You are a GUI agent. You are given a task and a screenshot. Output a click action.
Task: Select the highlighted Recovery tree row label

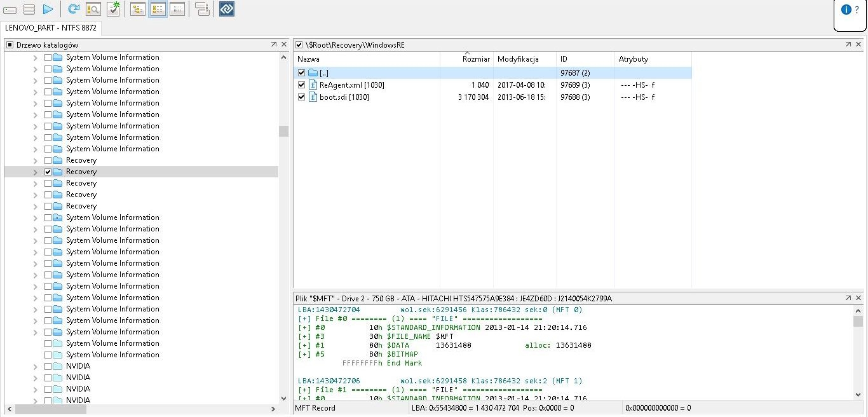(x=81, y=172)
